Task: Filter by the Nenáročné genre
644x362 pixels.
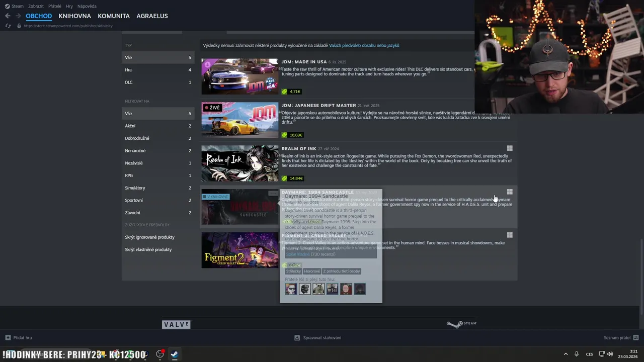Action: tap(157, 150)
